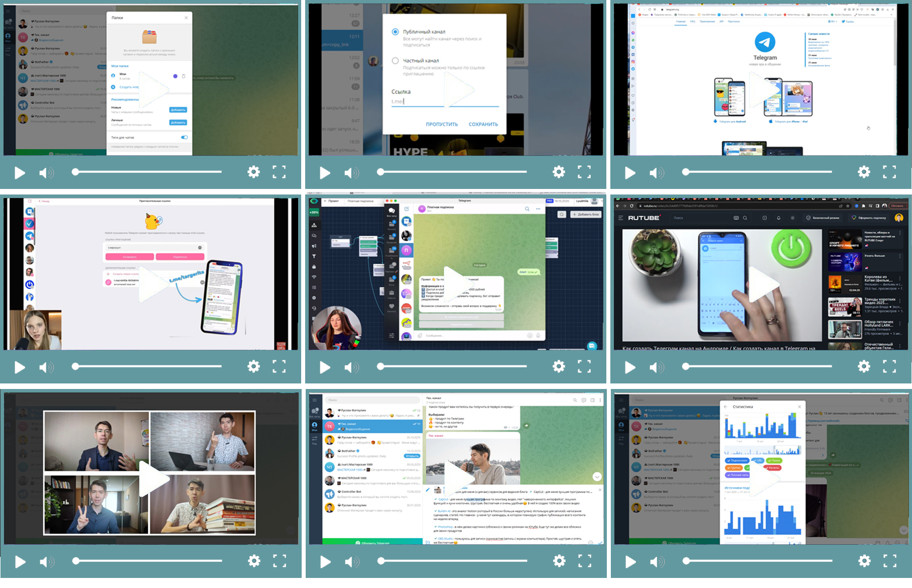This screenshot has width=912, height=588.
Task: Click scroll-down chevron in the coffee-man chat
Action: click(x=597, y=476)
